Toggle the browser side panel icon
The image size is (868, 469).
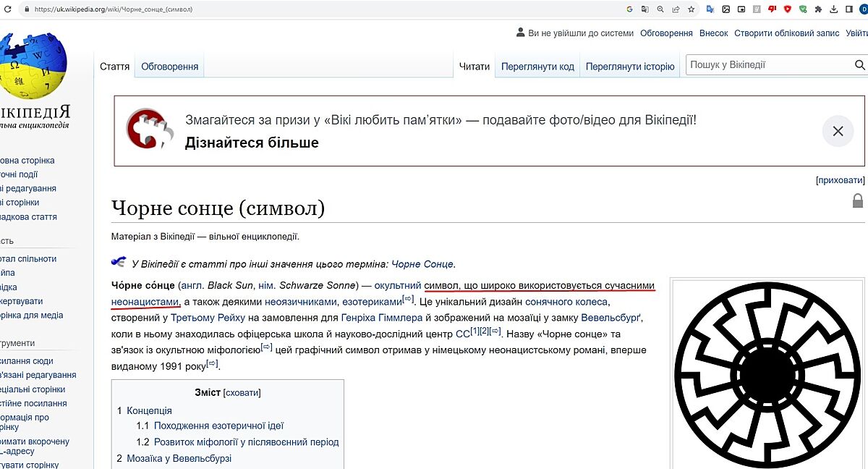coord(848,9)
